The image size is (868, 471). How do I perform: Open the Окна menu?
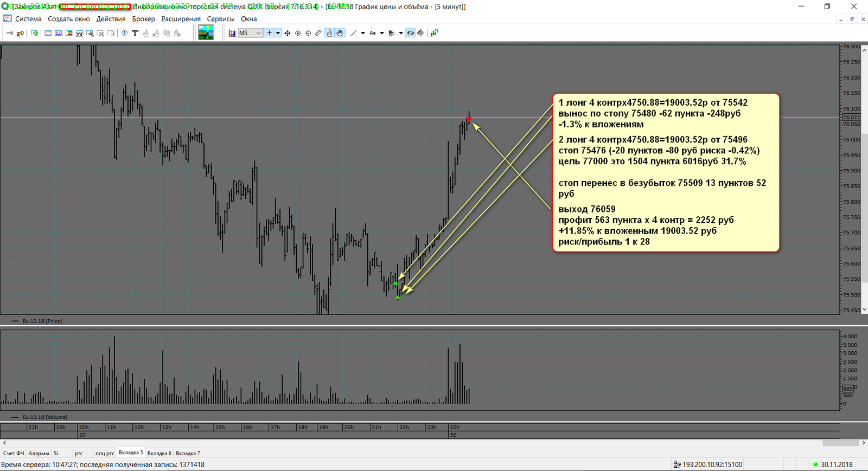tap(249, 19)
